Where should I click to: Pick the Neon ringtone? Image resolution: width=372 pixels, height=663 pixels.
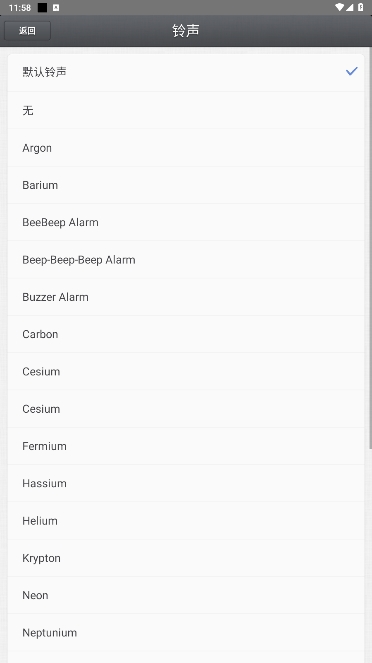point(186,595)
